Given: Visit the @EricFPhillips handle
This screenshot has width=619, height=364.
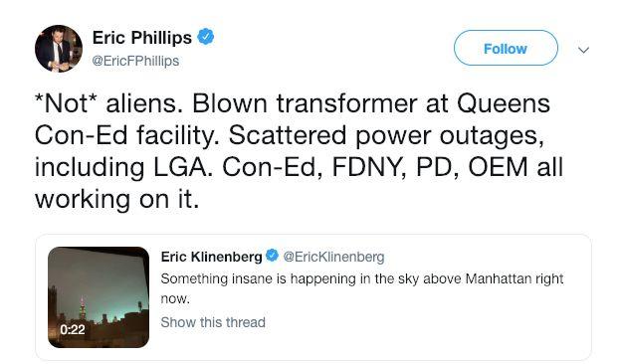Looking at the screenshot, I should pyautogui.click(x=135, y=61).
